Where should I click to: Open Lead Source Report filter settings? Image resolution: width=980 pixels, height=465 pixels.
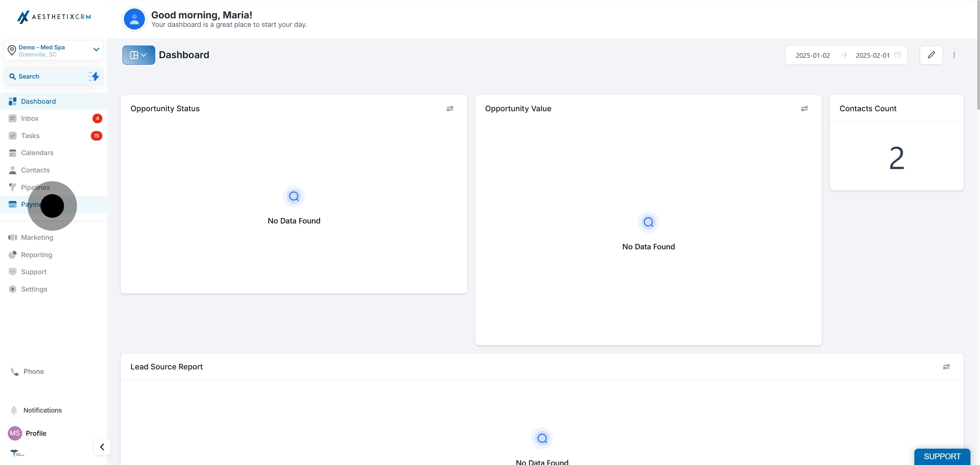946,367
